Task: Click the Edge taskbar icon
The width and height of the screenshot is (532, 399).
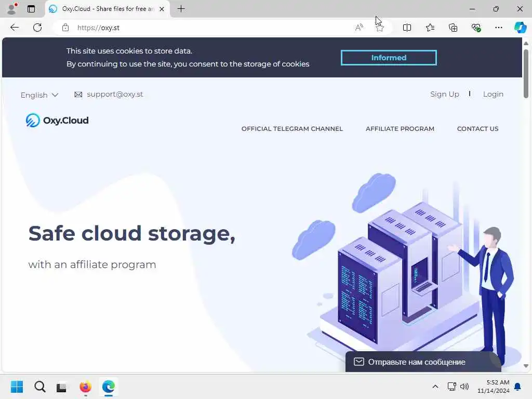Action: 108,387
